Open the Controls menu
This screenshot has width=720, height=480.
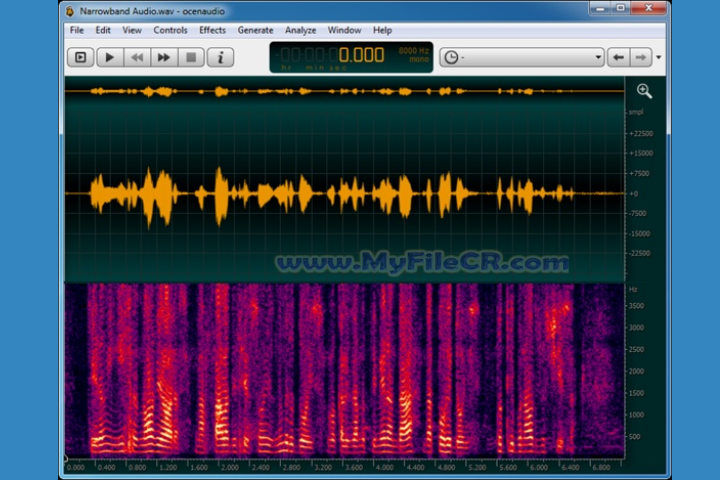pyautogui.click(x=170, y=30)
